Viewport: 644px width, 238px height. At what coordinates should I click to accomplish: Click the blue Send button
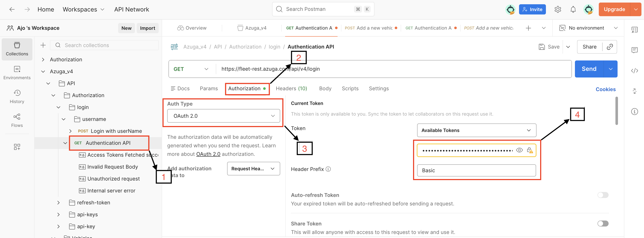tap(589, 69)
